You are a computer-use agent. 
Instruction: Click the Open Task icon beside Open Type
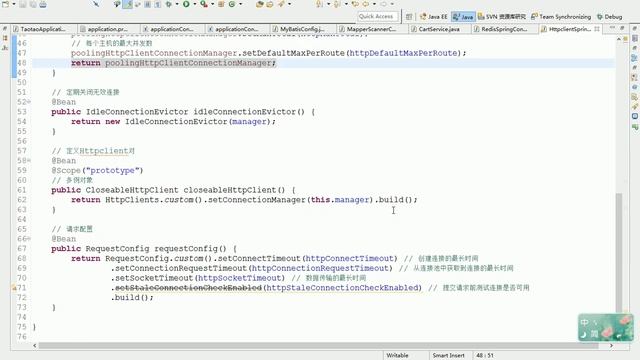coord(269,4)
